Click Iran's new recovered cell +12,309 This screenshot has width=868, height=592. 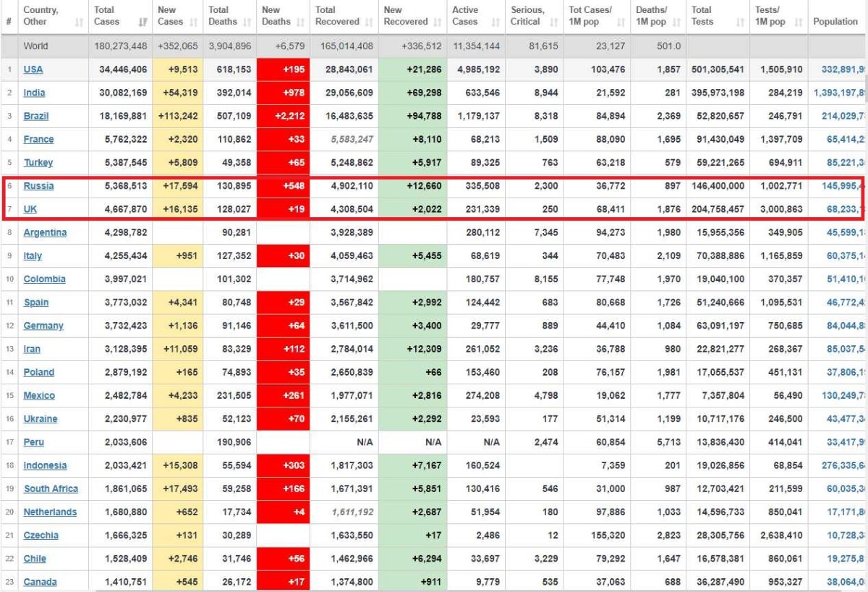pos(412,349)
